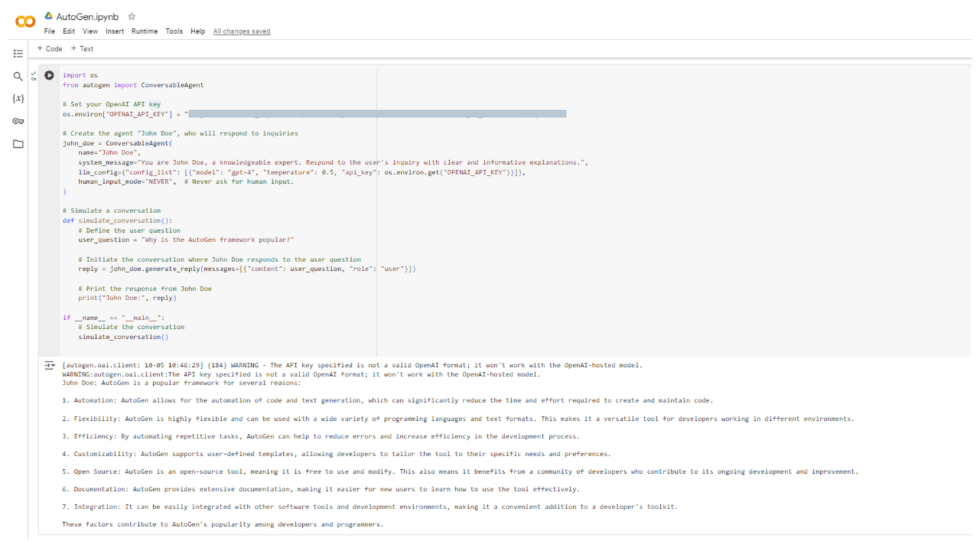980x548 pixels.
Task: Click the 'These factors contribute' closing line
Action: [x=223, y=525]
